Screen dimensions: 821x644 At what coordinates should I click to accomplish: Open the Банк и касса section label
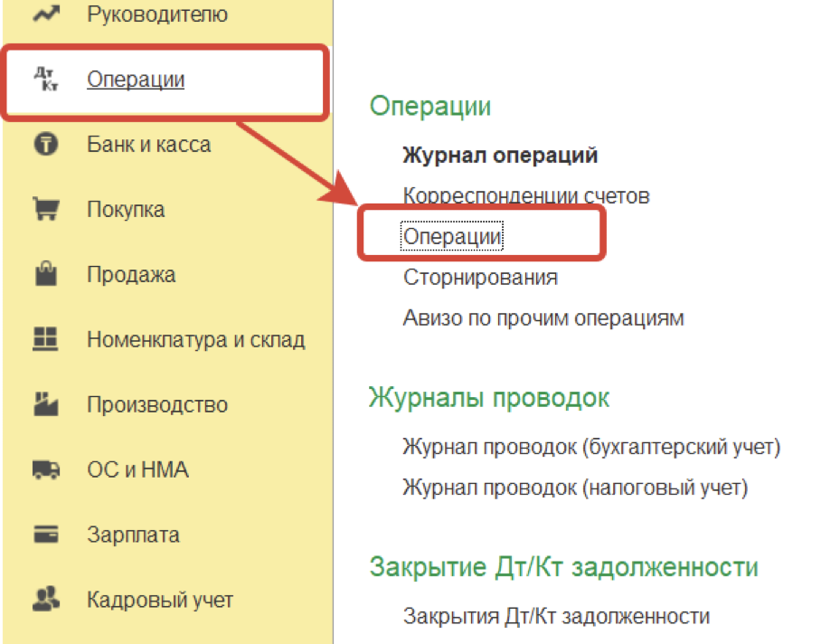149,145
